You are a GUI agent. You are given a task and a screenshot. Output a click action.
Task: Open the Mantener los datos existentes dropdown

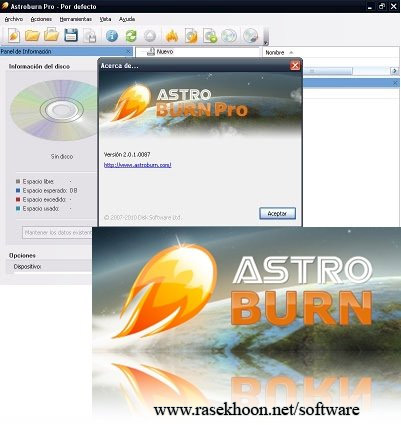coord(57,233)
